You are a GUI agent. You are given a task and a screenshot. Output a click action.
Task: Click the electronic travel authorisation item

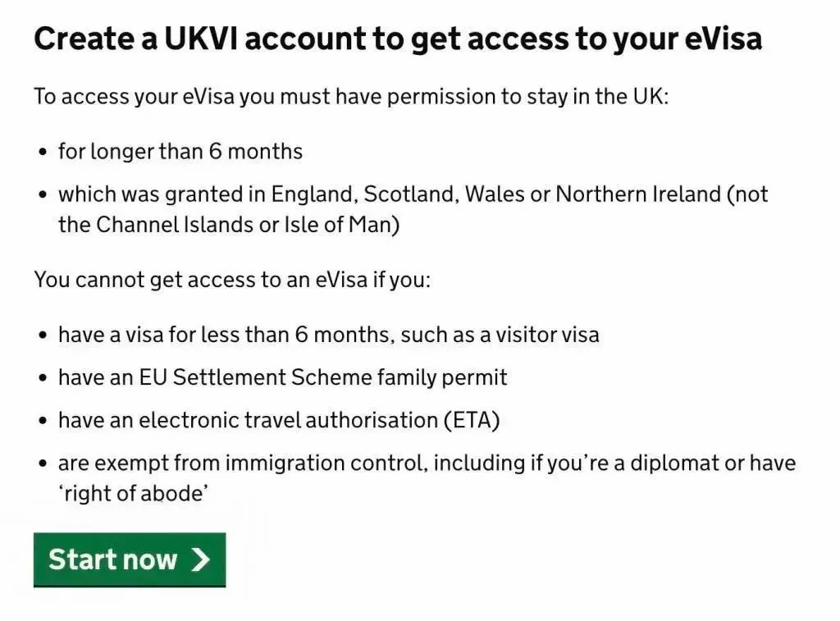tap(279, 420)
